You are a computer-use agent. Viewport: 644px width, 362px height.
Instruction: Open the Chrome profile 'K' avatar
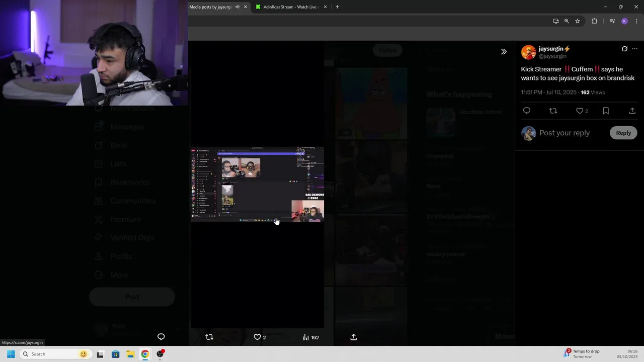[624, 21]
